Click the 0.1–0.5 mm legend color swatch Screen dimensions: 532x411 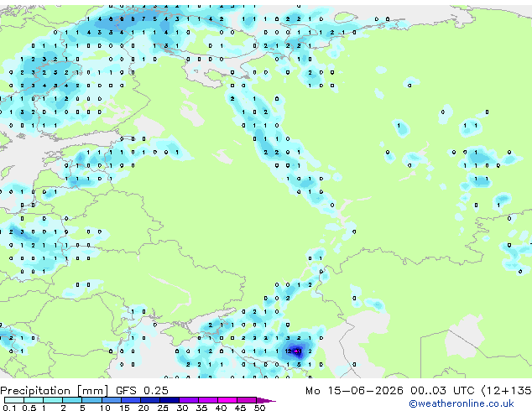14,400
